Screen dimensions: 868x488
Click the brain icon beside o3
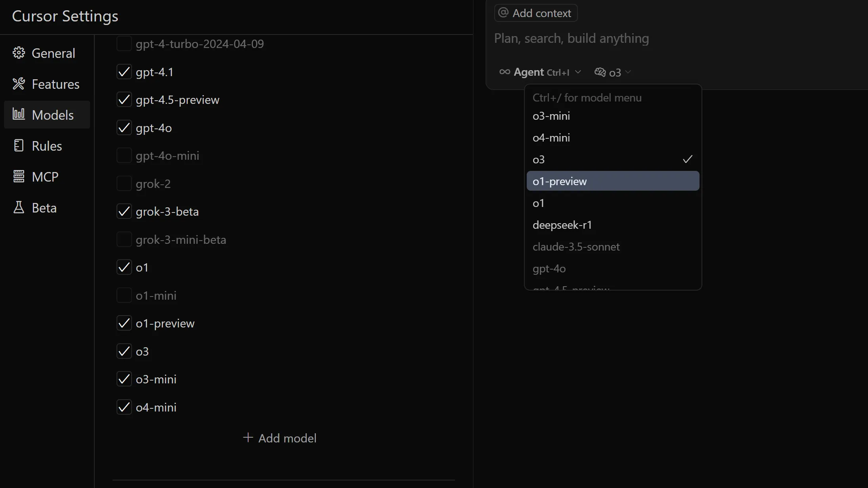[600, 72]
